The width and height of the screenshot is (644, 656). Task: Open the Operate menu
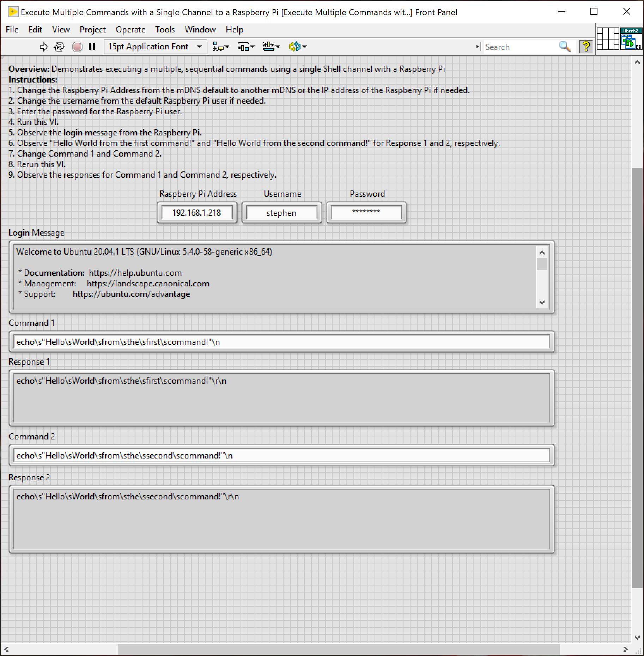coord(130,30)
